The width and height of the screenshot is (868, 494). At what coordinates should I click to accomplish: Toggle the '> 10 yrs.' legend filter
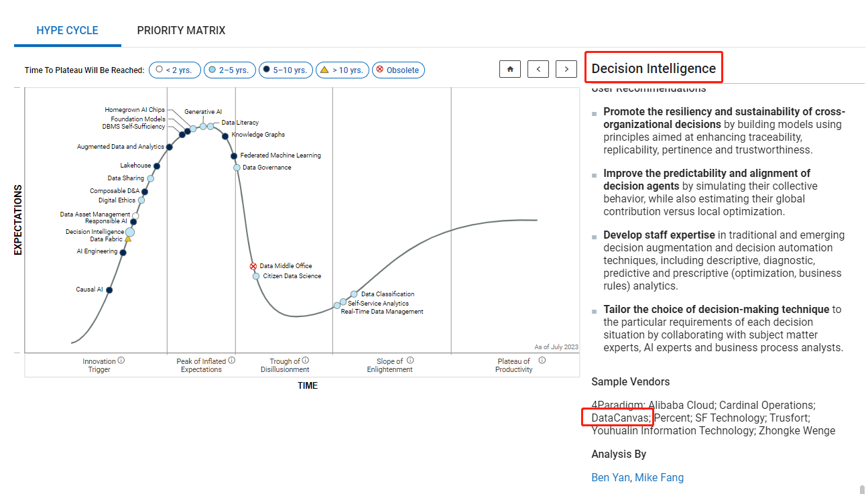click(x=342, y=70)
